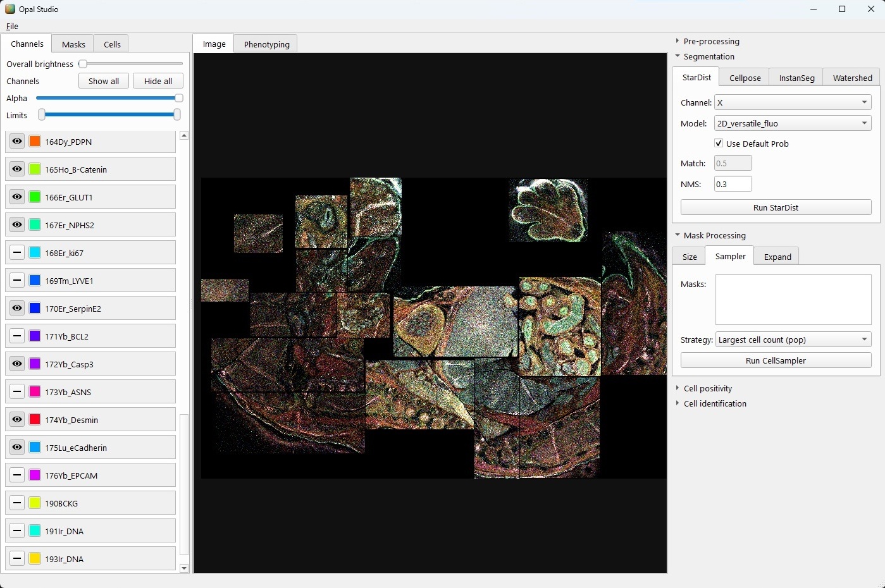Expand the Cell identification section
The width and height of the screenshot is (885, 588).
[x=710, y=403]
